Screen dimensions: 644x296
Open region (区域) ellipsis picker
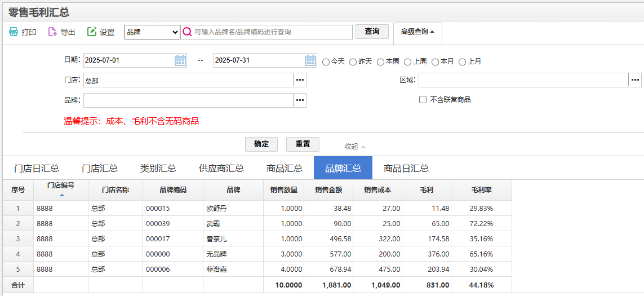click(635, 80)
